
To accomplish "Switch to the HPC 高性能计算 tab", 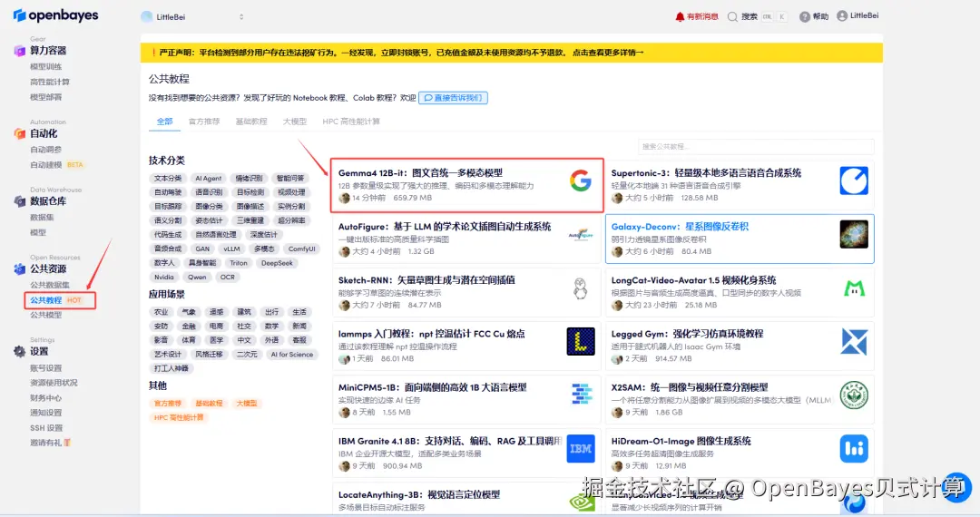I will click(x=350, y=122).
